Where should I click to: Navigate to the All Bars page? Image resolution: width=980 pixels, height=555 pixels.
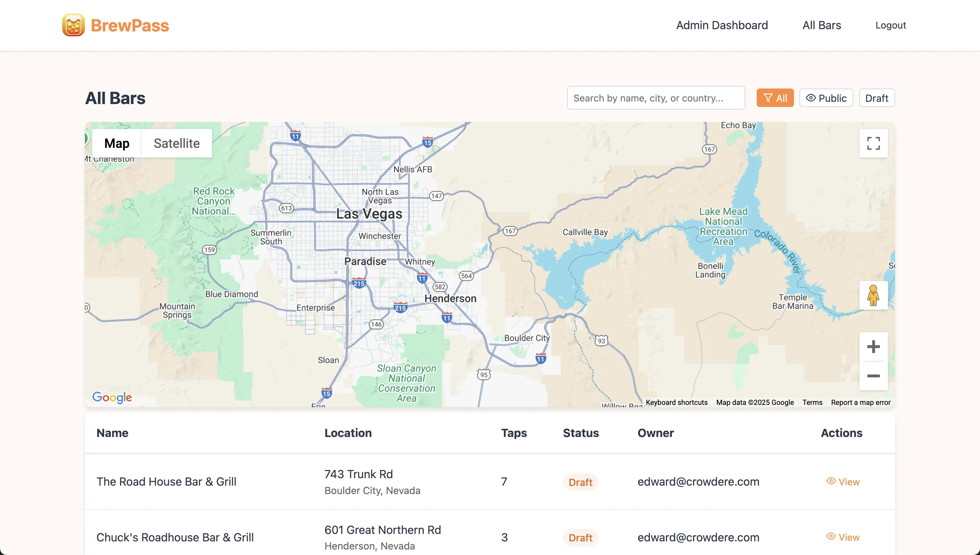click(x=822, y=25)
